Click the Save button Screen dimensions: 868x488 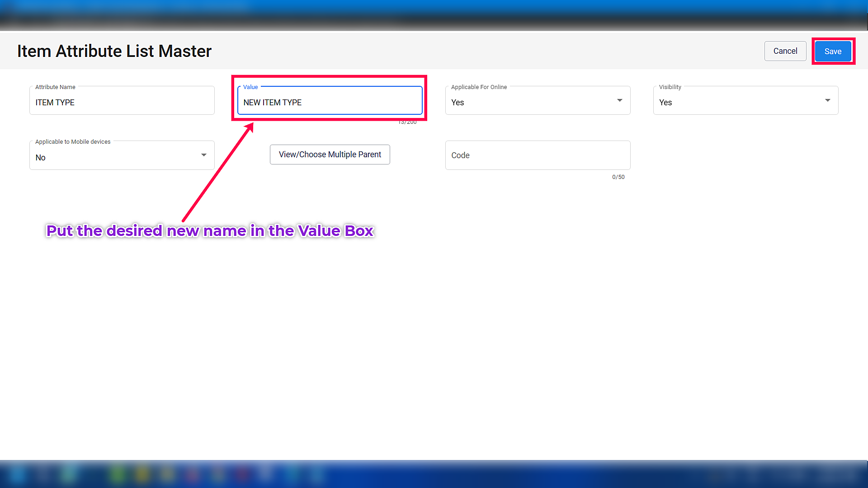(x=833, y=52)
